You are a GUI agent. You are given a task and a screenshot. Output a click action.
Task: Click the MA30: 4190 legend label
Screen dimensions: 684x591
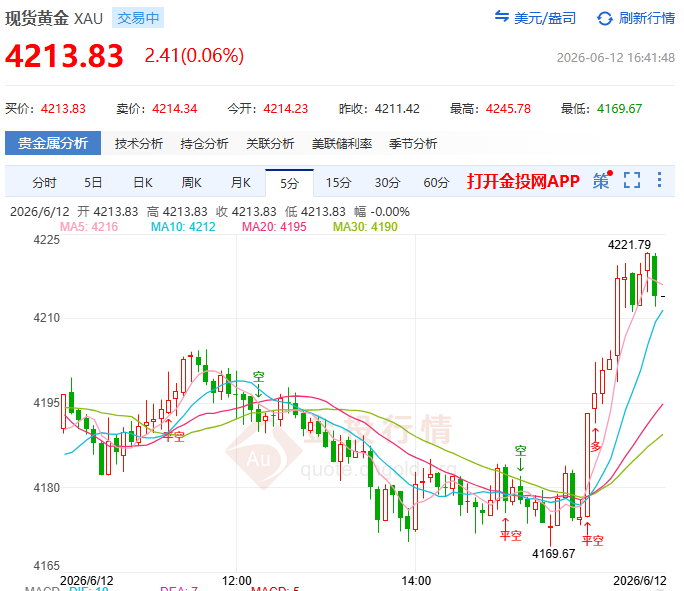pyautogui.click(x=365, y=227)
